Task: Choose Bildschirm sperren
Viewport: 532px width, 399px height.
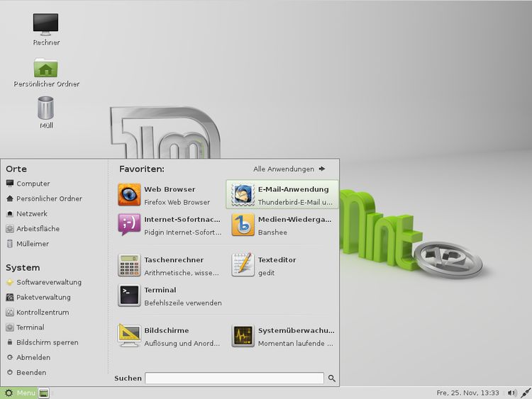Action: click(47, 342)
